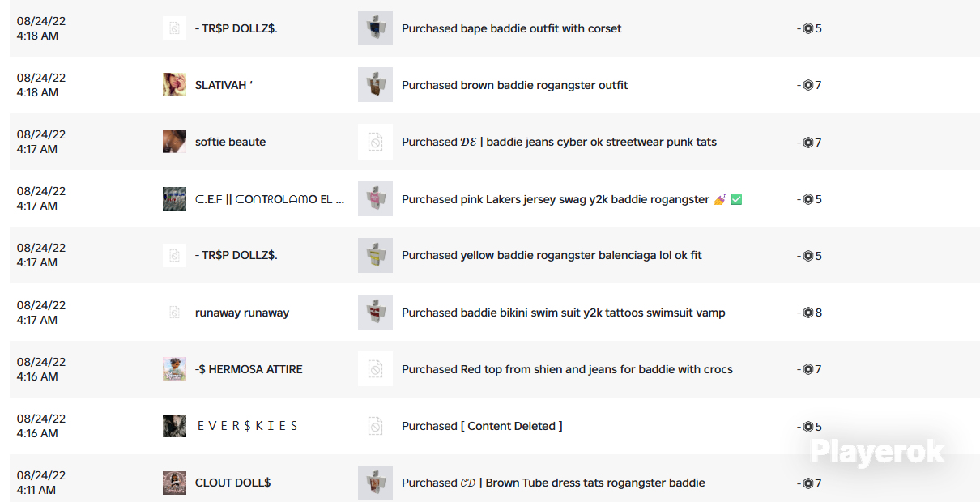Screen dimensions: 980x502
Task: Open [ Content Deleted ] purchase entry
Action: 482,426
